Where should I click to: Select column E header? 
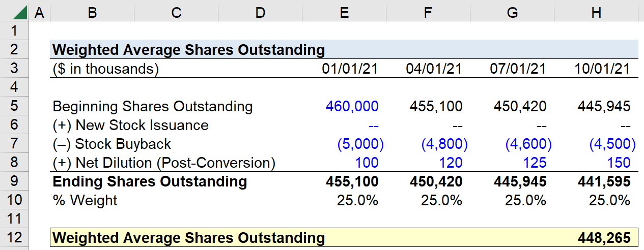pyautogui.click(x=344, y=12)
